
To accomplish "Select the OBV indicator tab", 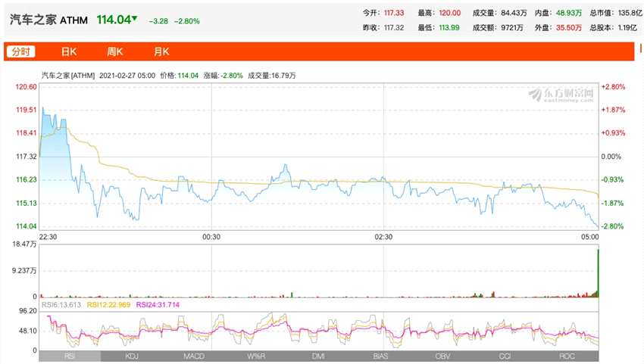I will [442, 356].
